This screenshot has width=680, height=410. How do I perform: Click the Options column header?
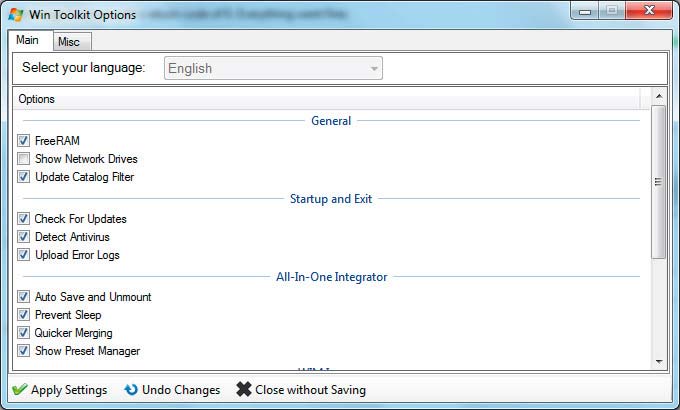328,99
